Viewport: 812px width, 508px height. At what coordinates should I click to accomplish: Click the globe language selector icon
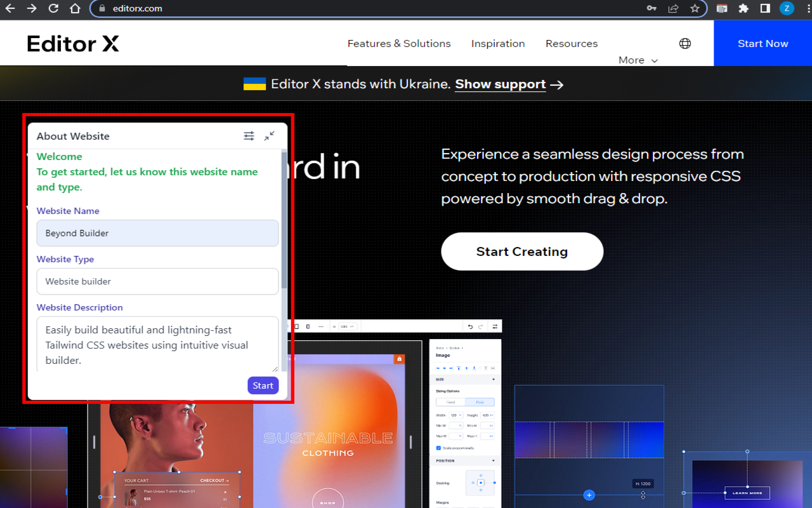(685, 43)
